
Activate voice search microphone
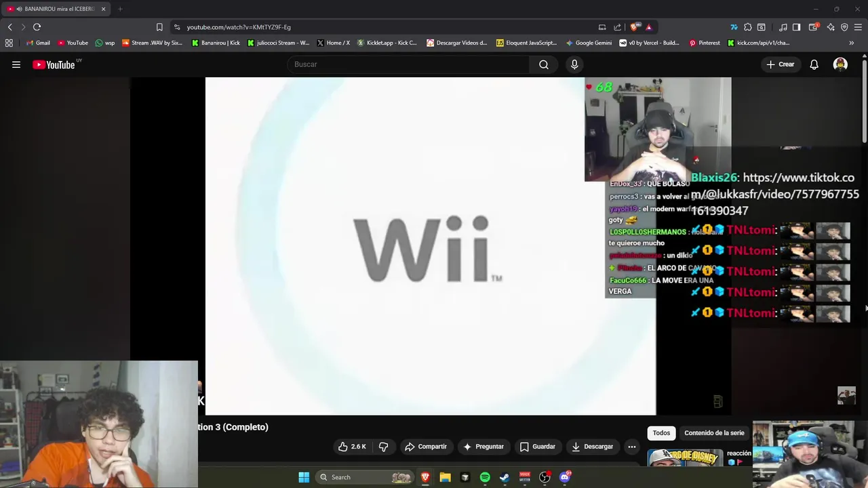574,64
